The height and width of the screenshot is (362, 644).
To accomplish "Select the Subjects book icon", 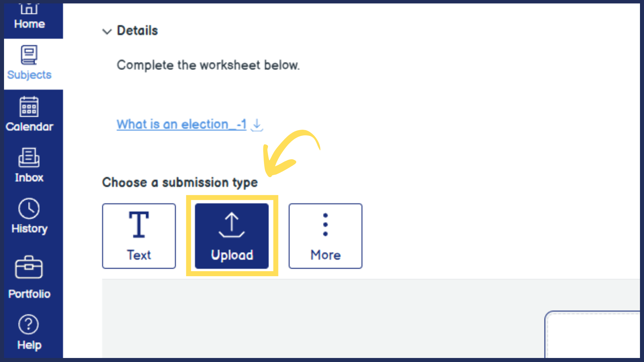I will pyautogui.click(x=29, y=55).
